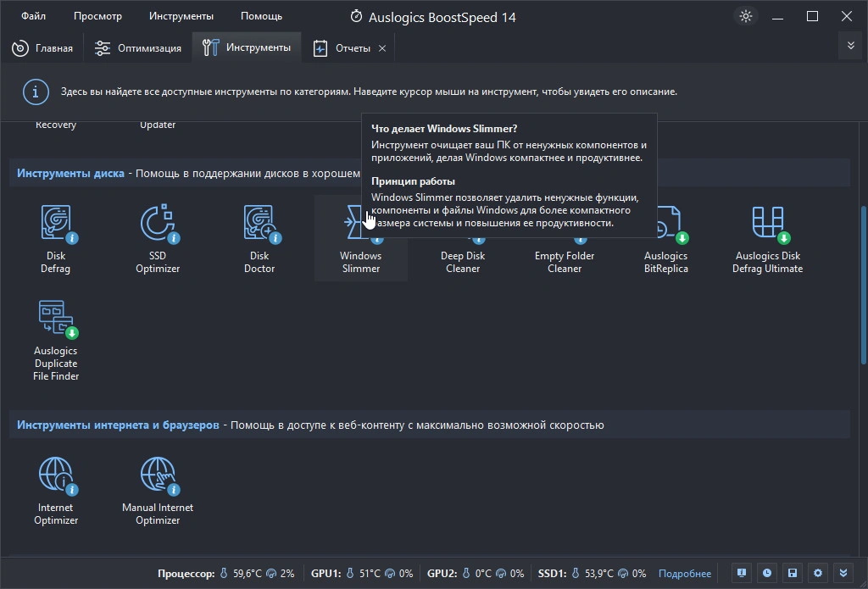
Task: Collapse status bar with double-chevron button
Action: pos(843,573)
